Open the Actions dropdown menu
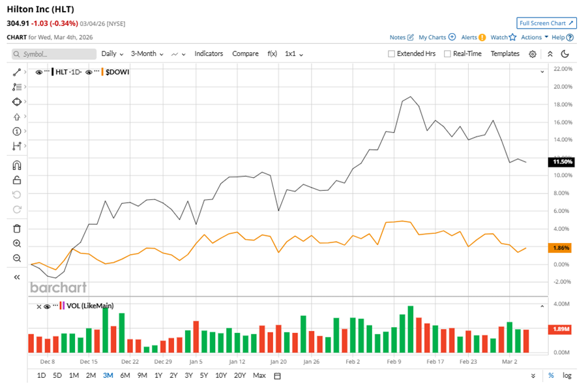The width and height of the screenshot is (588, 387). tap(535, 37)
